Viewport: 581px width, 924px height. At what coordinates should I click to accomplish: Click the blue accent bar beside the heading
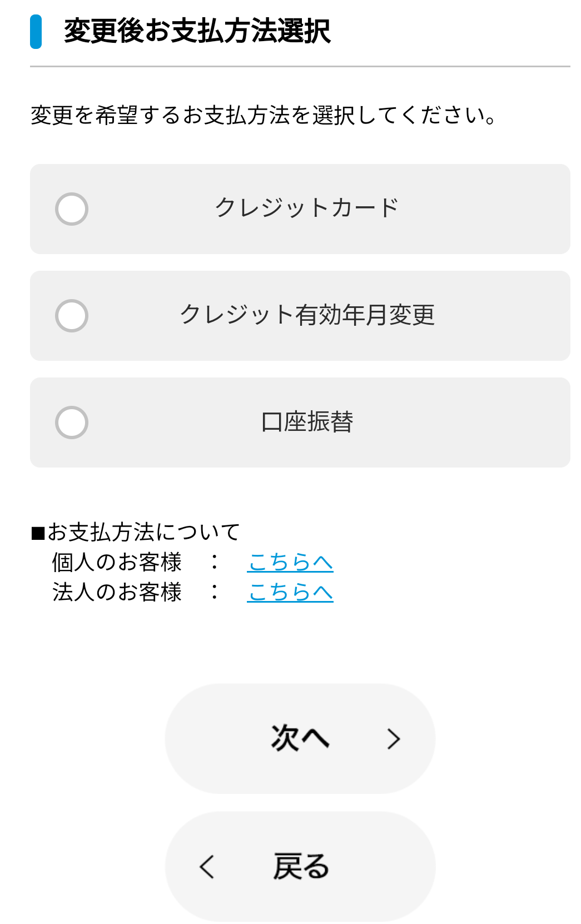tap(36, 32)
